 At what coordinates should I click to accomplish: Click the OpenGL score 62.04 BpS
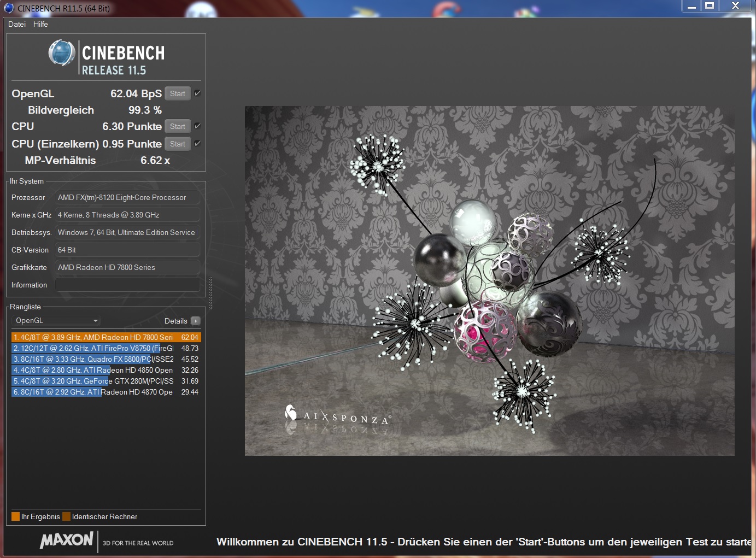click(136, 93)
